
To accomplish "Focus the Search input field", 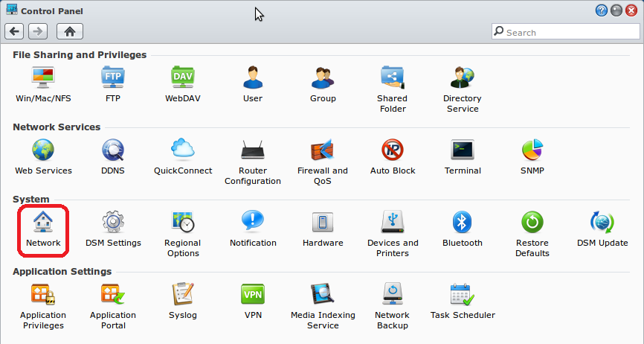I will pyautogui.click(x=566, y=32).
